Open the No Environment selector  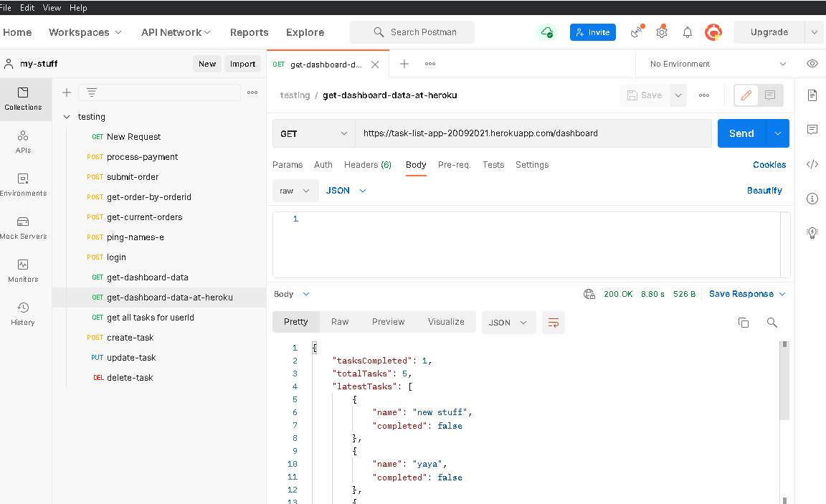click(x=715, y=63)
